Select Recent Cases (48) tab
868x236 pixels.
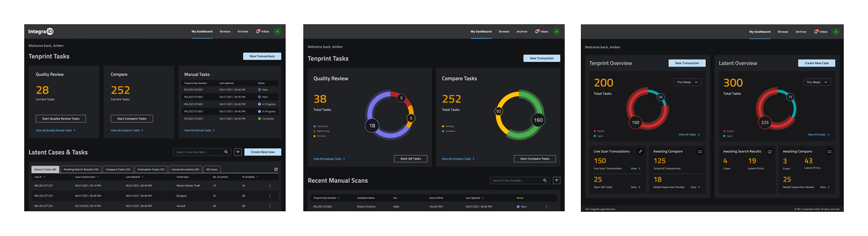point(45,169)
